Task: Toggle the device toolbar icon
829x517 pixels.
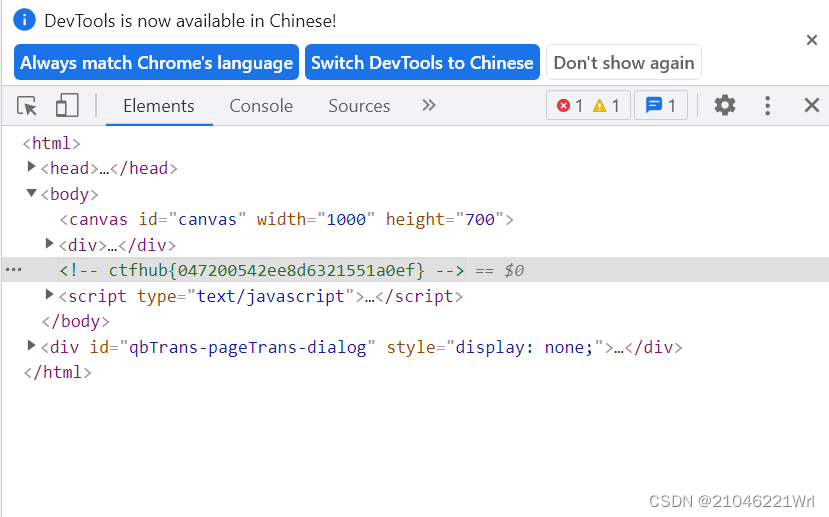Action: pos(67,106)
